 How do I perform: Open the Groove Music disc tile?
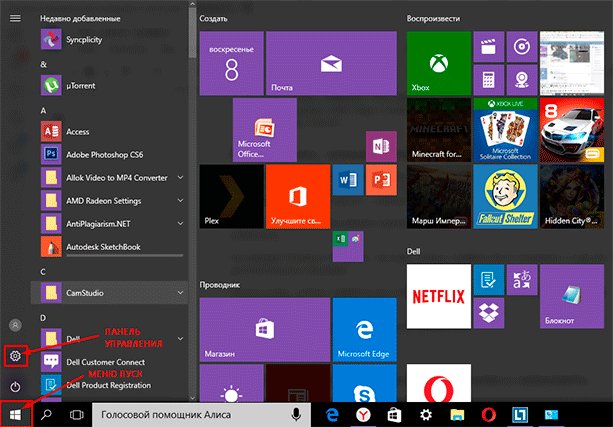click(522, 47)
